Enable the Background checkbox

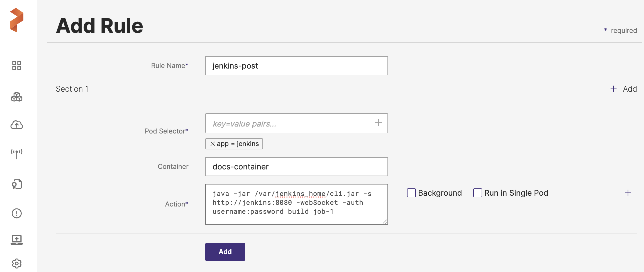(x=411, y=193)
